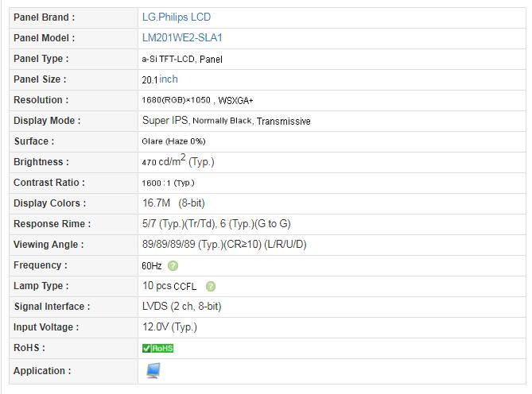532x394 pixels.
Task: Click the LVDS signal interface value
Action: click(182, 307)
